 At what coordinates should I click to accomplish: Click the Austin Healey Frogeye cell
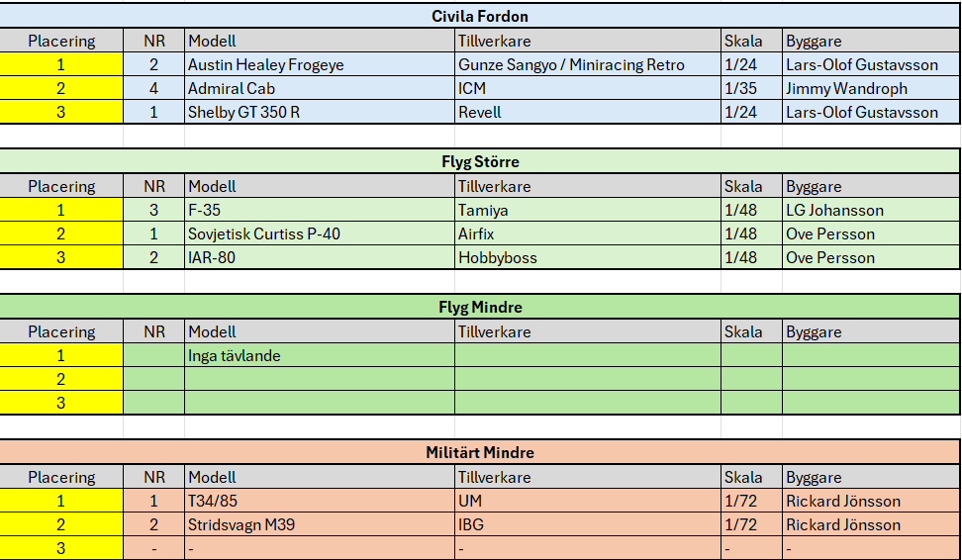(266, 64)
